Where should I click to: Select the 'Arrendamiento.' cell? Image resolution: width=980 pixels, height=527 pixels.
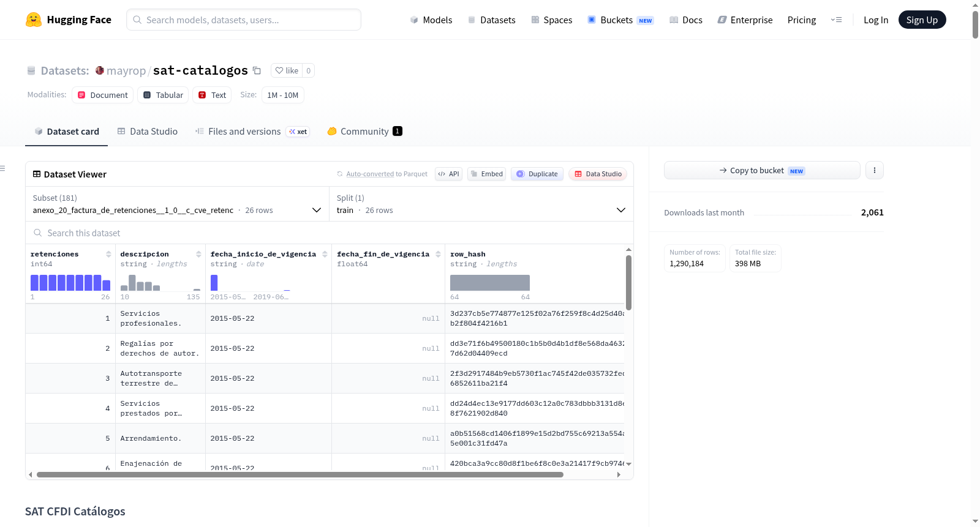(160, 438)
